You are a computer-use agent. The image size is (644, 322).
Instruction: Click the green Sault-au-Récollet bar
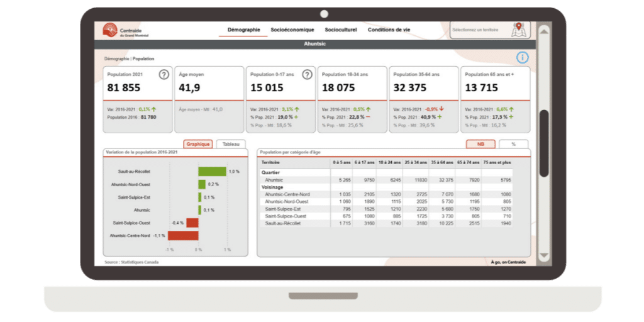tap(212, 171)
